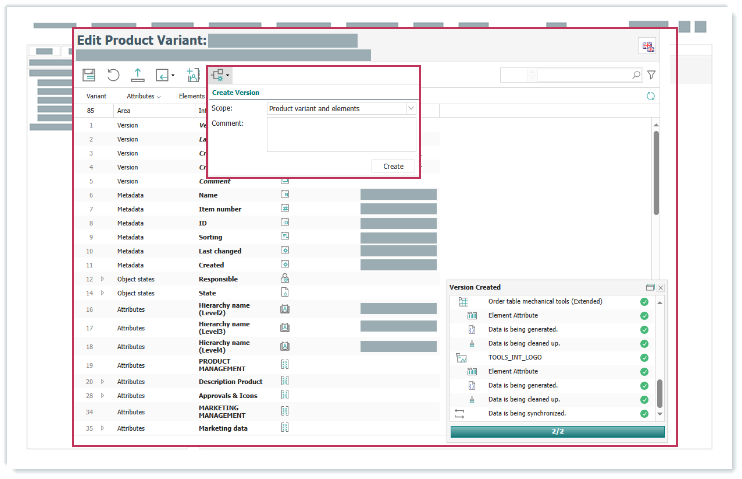Click the upload/export icon in the toolbar
The width and height of the screenshot is (742, 479).
(138, 75)
